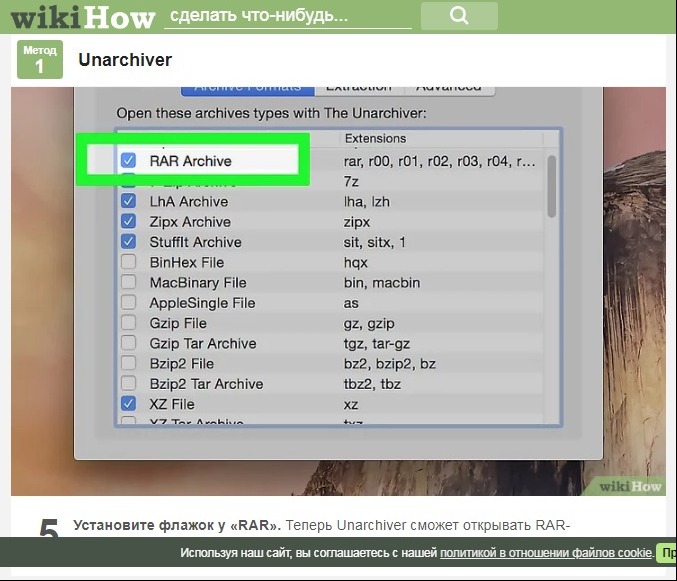
Task: Select the 'RAR Archive' row label
Action: tap(190, 161)
